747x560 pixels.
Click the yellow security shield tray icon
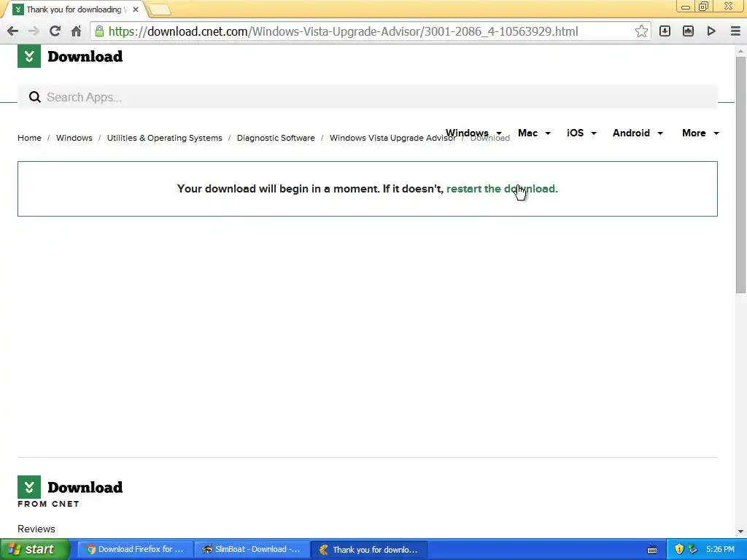point(679,550)
